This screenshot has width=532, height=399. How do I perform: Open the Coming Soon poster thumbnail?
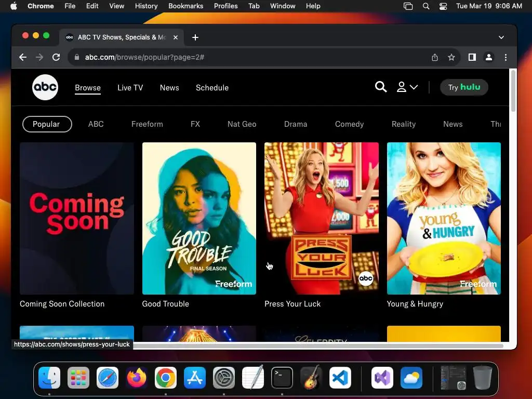point(77,218)
